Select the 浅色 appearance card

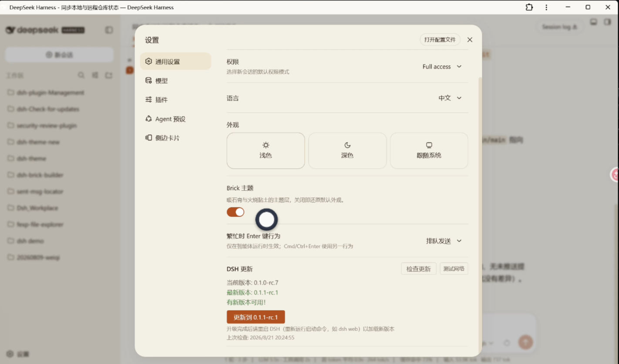pos(266,150)
